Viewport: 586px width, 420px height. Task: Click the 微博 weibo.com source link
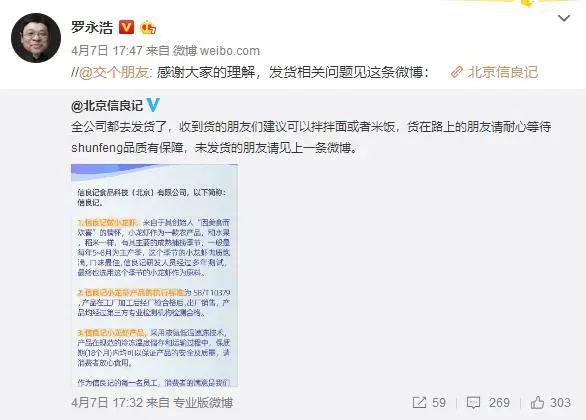click(216, 50)
